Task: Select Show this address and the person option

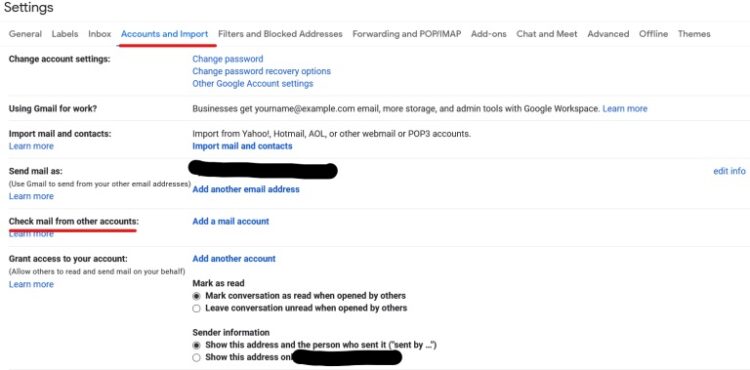Action: (196, 345)
